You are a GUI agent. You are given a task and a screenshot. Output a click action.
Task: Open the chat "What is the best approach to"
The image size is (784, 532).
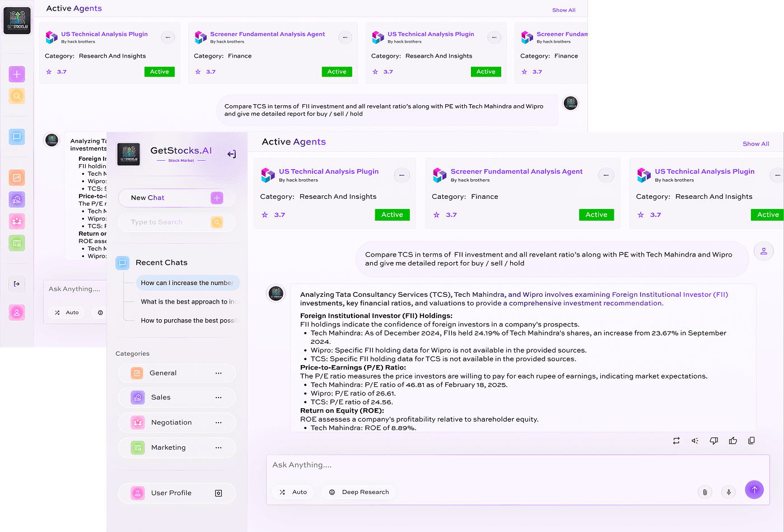190,302
